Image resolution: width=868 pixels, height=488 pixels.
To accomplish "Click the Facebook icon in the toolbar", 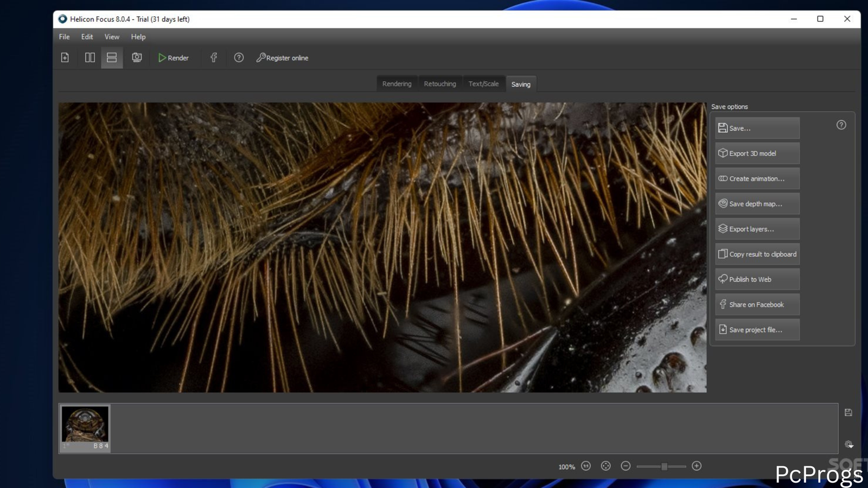I will (214, 57).
